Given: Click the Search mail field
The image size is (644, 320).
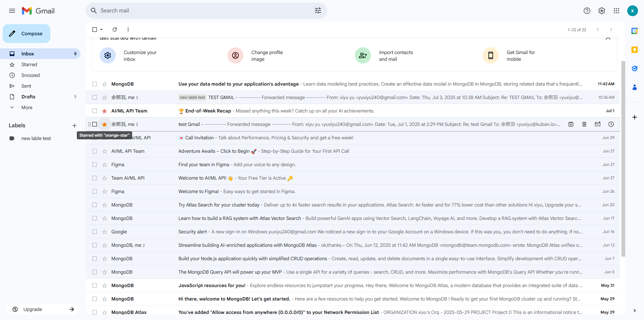Looking at the screenshot, I should coord(206,11).
